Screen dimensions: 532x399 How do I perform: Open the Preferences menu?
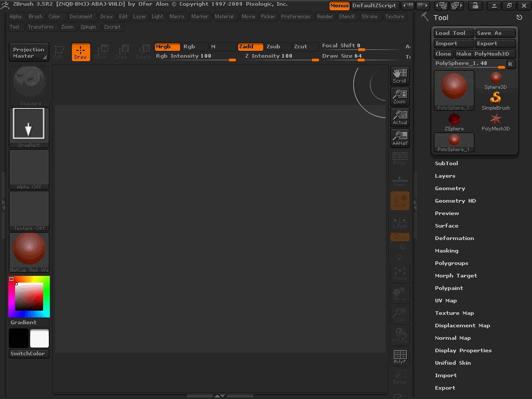click(x=296, y=16)
